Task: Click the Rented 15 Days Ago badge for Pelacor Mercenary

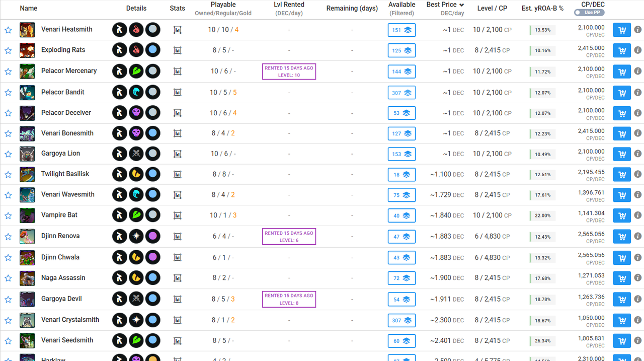Action: (x=289, y=71)
